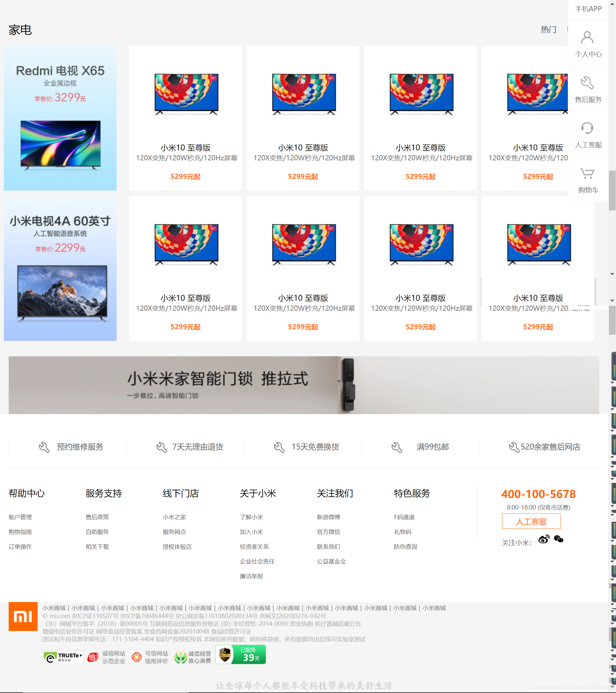Open the F码通道 link under 特色服务
The height and width of the screenshot is (693, 616).
click(404, 517)
